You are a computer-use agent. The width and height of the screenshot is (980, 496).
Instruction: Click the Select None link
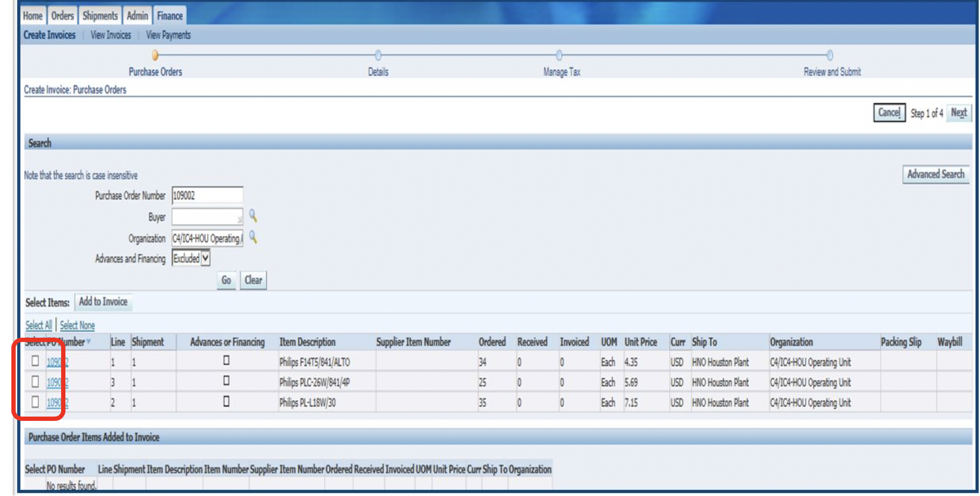click(77, 325)
